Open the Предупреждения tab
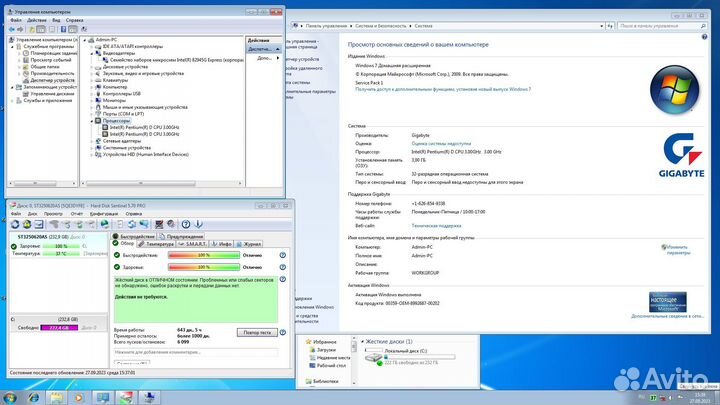The width and height of the screenshot is (720, 405). pos(181,236)
